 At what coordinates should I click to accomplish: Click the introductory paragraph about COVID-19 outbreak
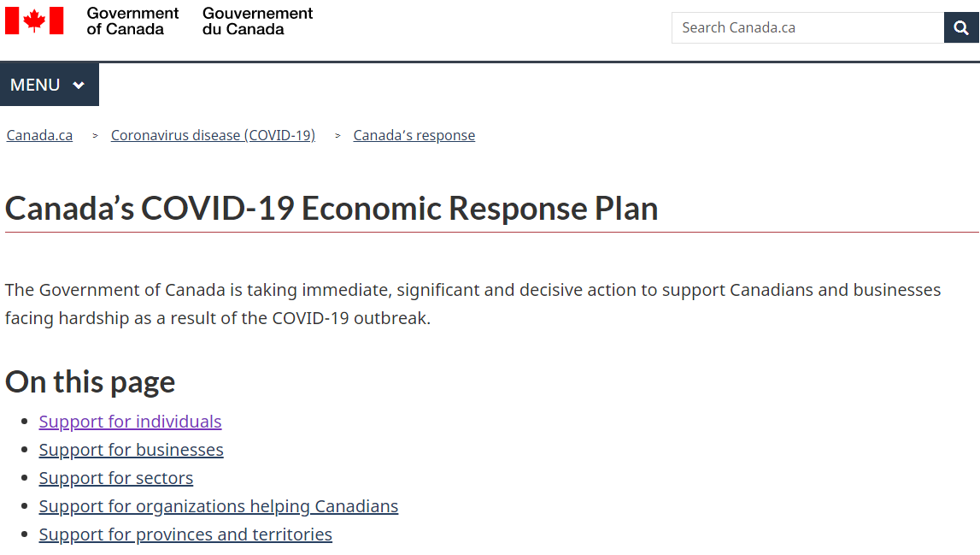[473, 304]
